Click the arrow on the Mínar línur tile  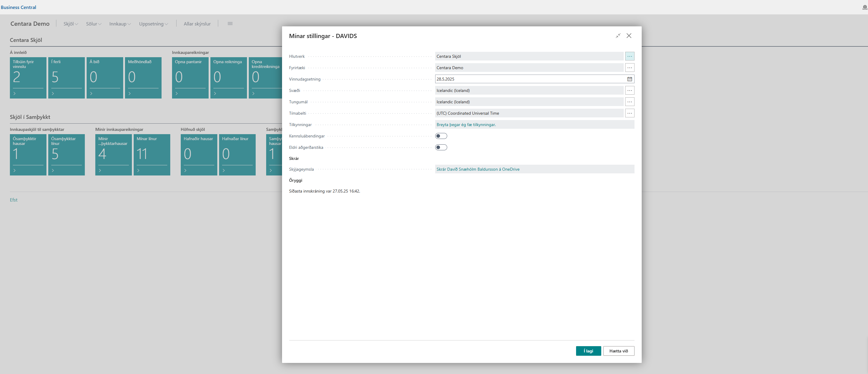tap(138, 171)
